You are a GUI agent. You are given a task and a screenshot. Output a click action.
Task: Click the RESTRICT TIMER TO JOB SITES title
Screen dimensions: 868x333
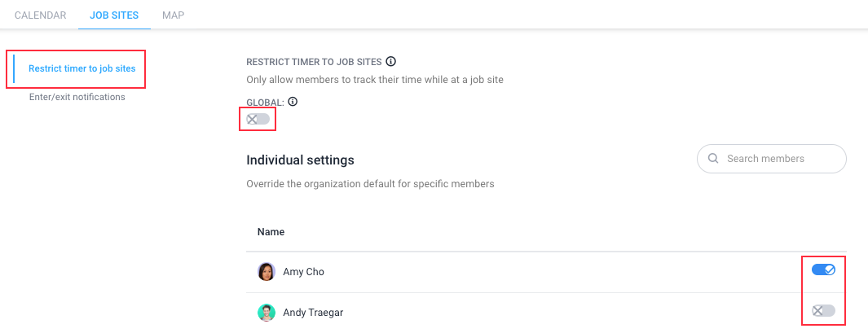[x=314, y=61]
